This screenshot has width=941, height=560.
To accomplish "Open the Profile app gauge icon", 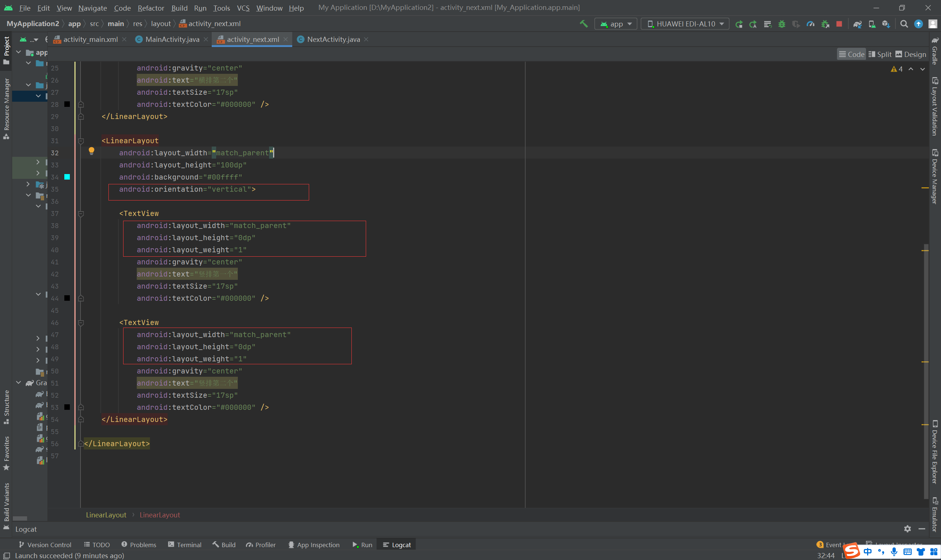I will coord(811,24).
